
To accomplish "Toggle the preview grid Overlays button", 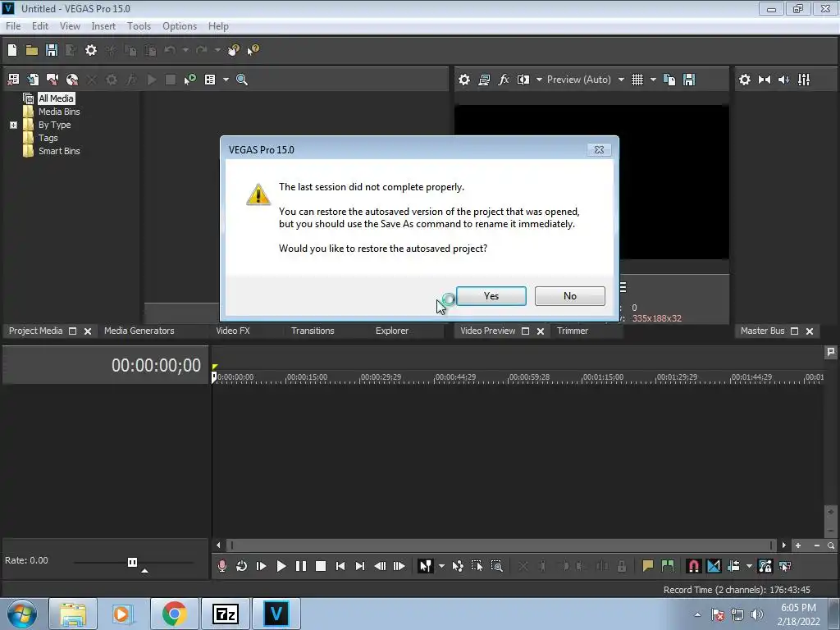I will (637, 80).
